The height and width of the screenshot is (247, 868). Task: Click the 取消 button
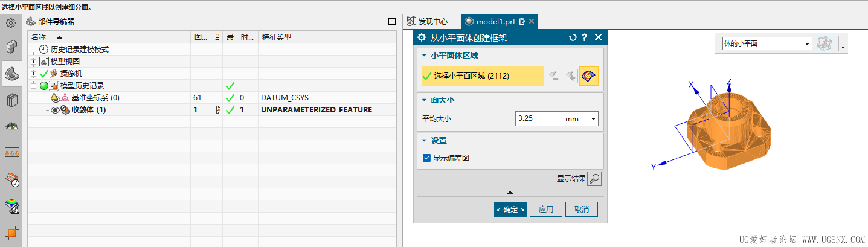coord(582,210)
